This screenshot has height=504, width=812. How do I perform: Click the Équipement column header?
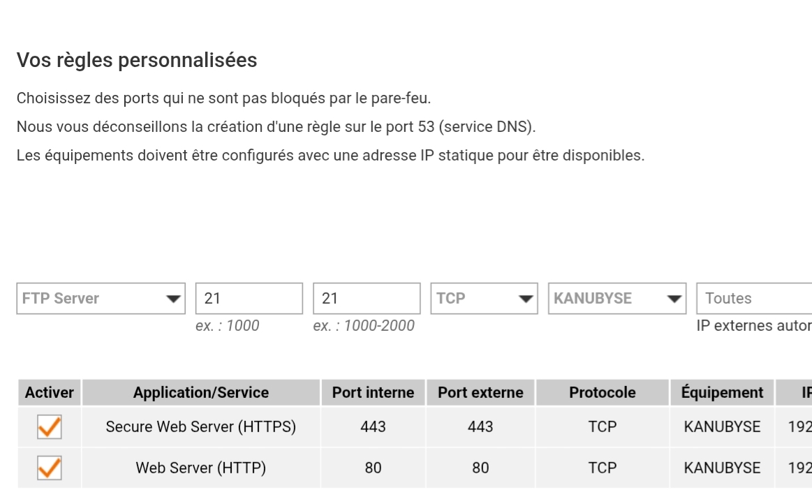tap(722, 393)
